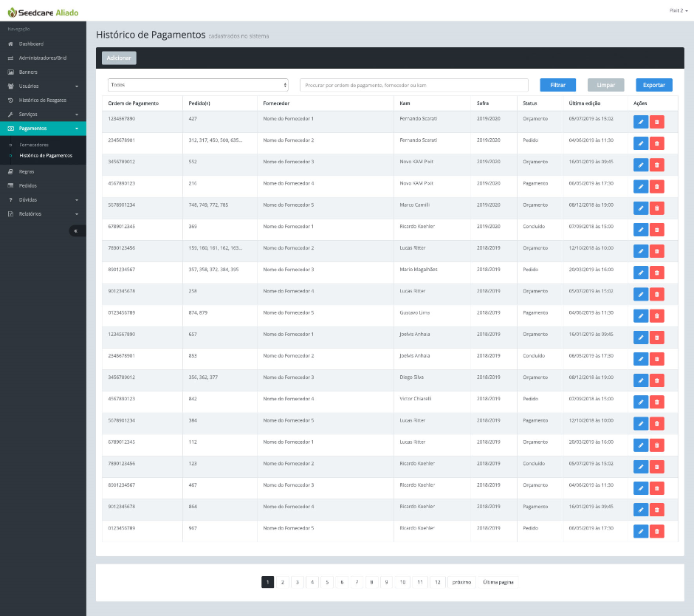Click the payment order search field
The width and height of the screenshot is (694, 616).
pyautogui.click(x=413, y=85)
